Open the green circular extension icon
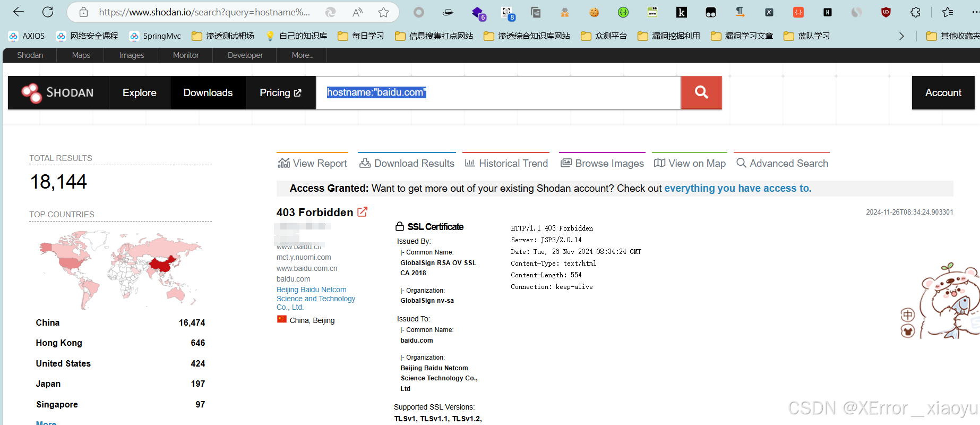 click(623, 12)
